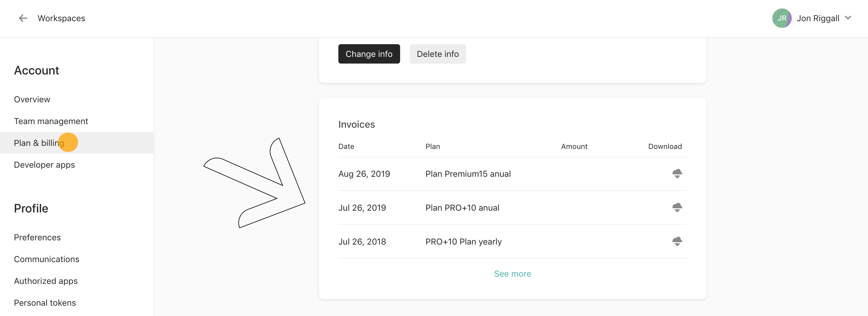This screenshot has width=868, height=316.
Task: Open the JR avatar profile icon
Action: (x=782, y=18)
